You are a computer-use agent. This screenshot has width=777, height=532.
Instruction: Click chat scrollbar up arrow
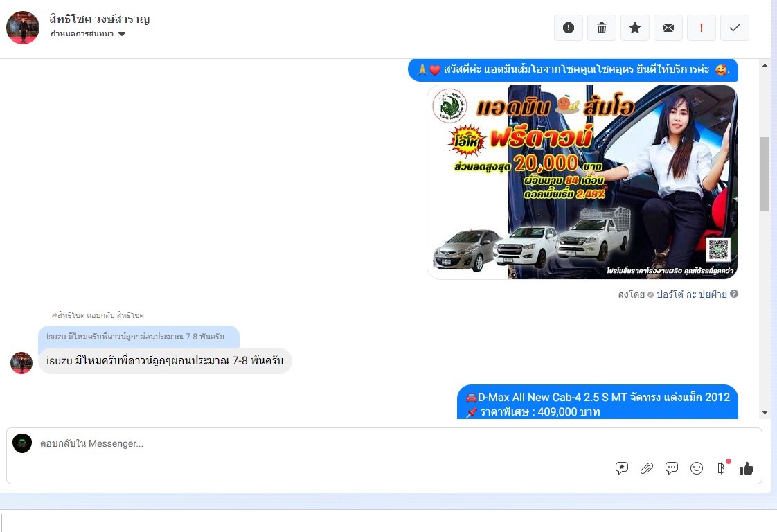point(765,65)
